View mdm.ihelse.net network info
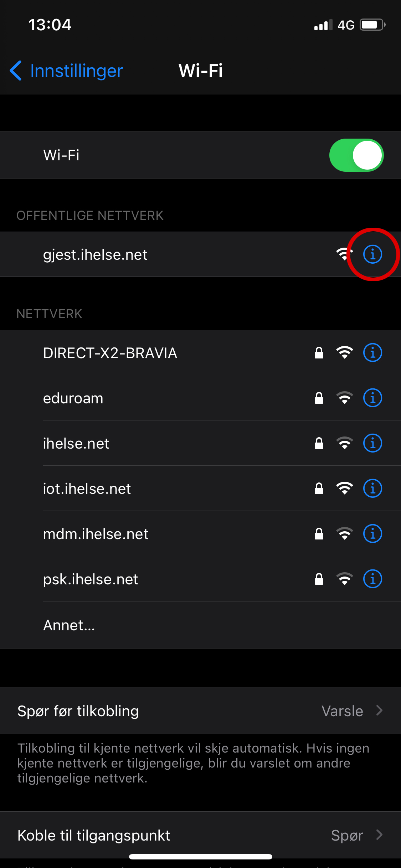 (x=372, y=534)
